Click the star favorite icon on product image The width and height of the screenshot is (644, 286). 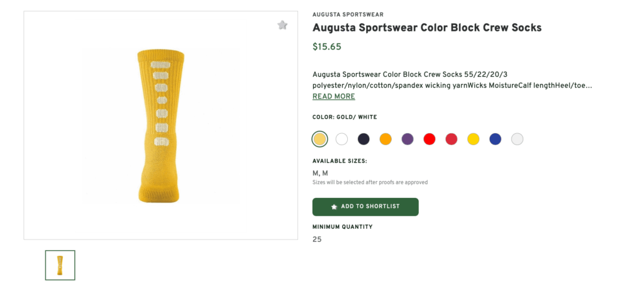(x=282, y=25)
